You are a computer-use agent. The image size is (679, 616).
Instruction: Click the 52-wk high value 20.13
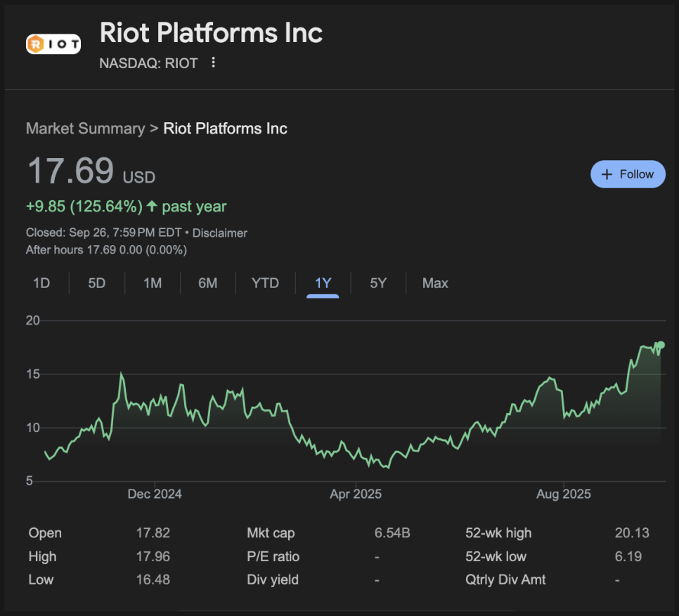[632, 533]
